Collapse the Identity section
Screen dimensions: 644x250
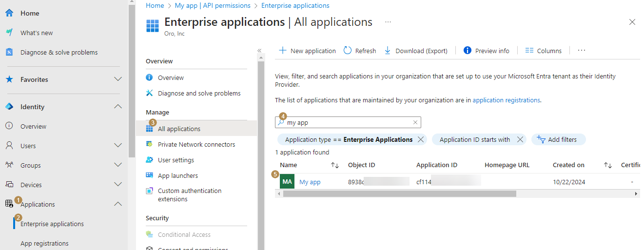coord(117,106)
